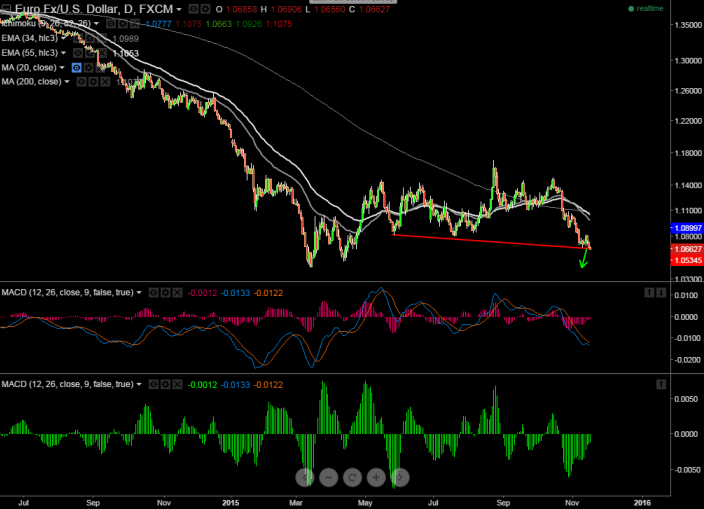Zoom out with the round minus button
This screenshot has height=509, width=704.
[329, 478]
